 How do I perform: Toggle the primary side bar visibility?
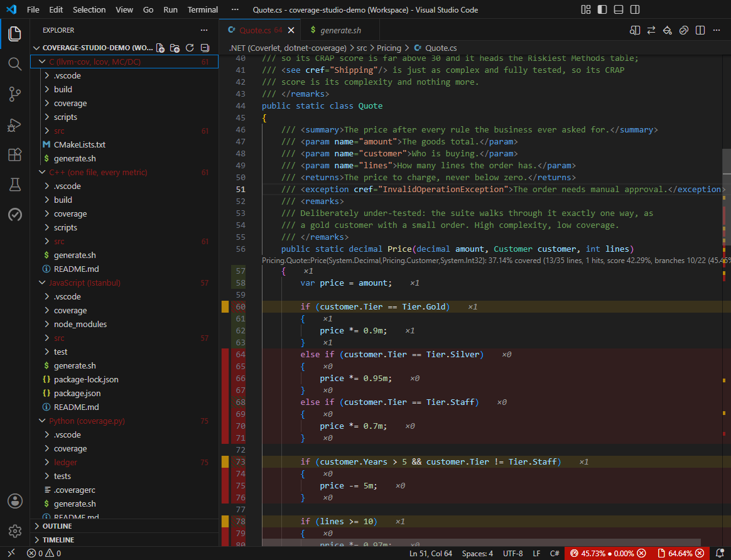coord(602,10)
